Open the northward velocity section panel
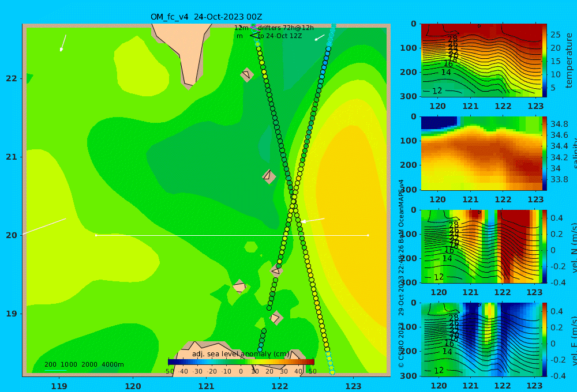This screenshot has height=392, width=577. 481,246
